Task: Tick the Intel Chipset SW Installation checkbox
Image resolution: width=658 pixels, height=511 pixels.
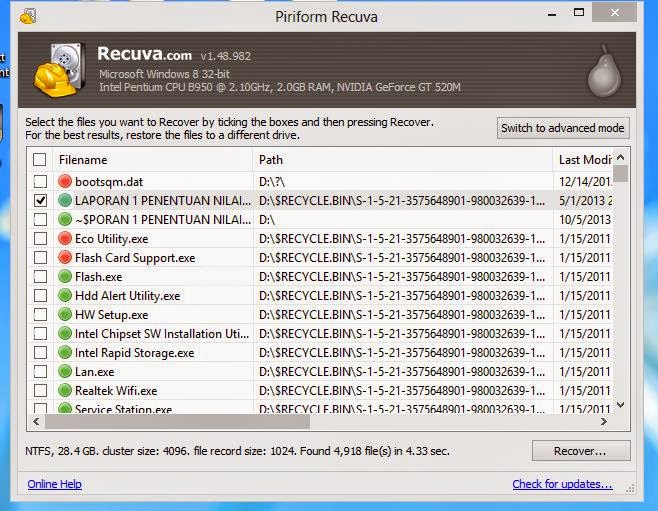Action: pyautogui.click(x=40, y=334)
